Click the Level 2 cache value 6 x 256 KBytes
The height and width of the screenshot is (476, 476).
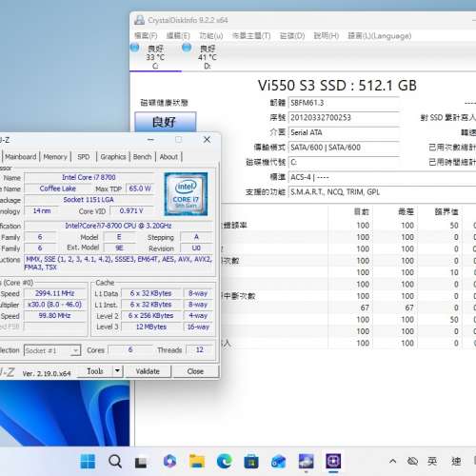[151, 315]
